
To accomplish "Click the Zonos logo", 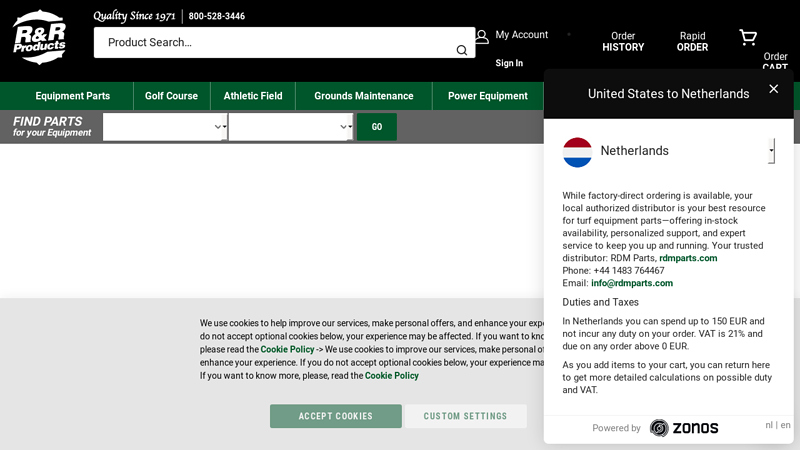I will tap(684, 428).
